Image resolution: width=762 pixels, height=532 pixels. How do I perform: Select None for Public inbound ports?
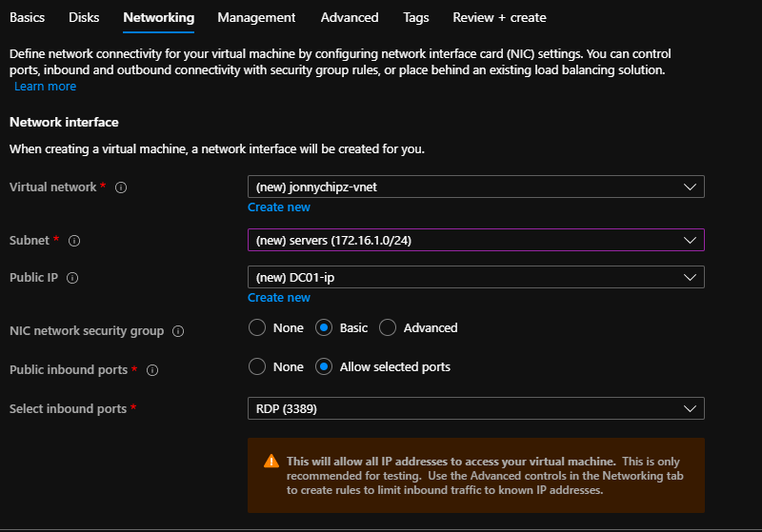click(x=256, y=366)
